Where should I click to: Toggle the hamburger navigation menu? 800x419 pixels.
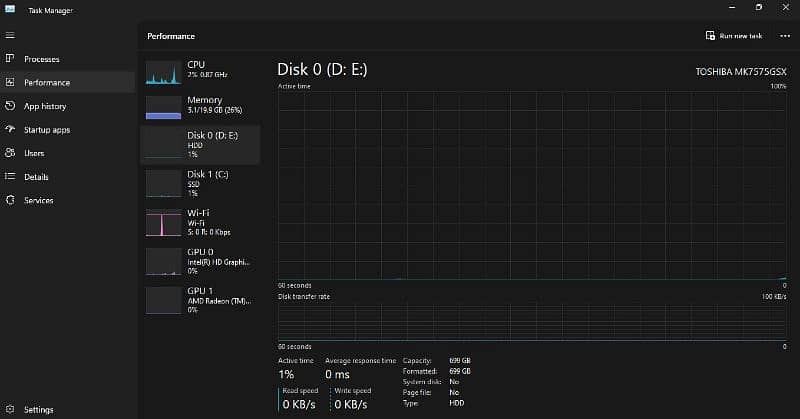coord(9,35)
